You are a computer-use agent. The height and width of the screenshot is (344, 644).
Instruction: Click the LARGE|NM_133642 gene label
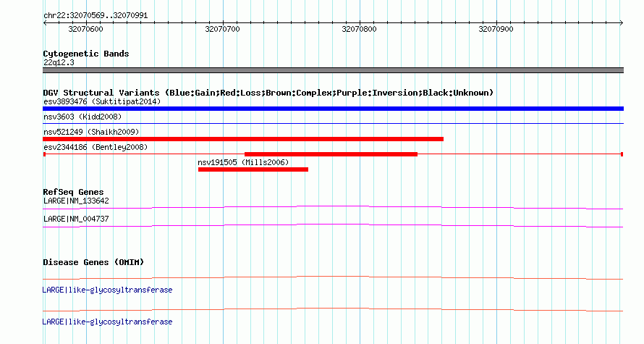tap(76, 201)
